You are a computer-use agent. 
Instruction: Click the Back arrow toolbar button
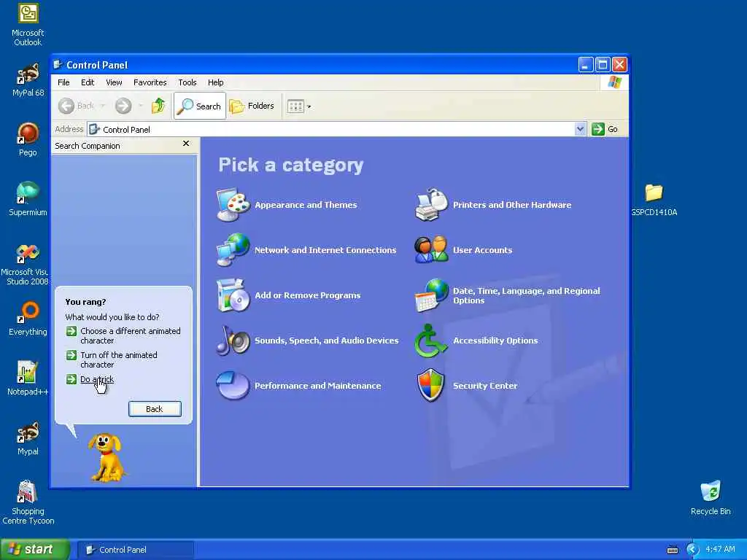pyautogui.click(x=76, y=106)
